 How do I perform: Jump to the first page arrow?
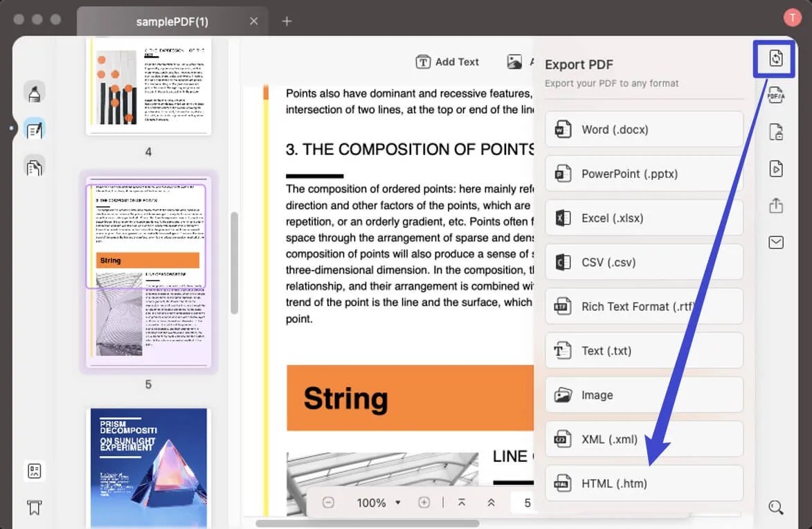pos(462,503)
